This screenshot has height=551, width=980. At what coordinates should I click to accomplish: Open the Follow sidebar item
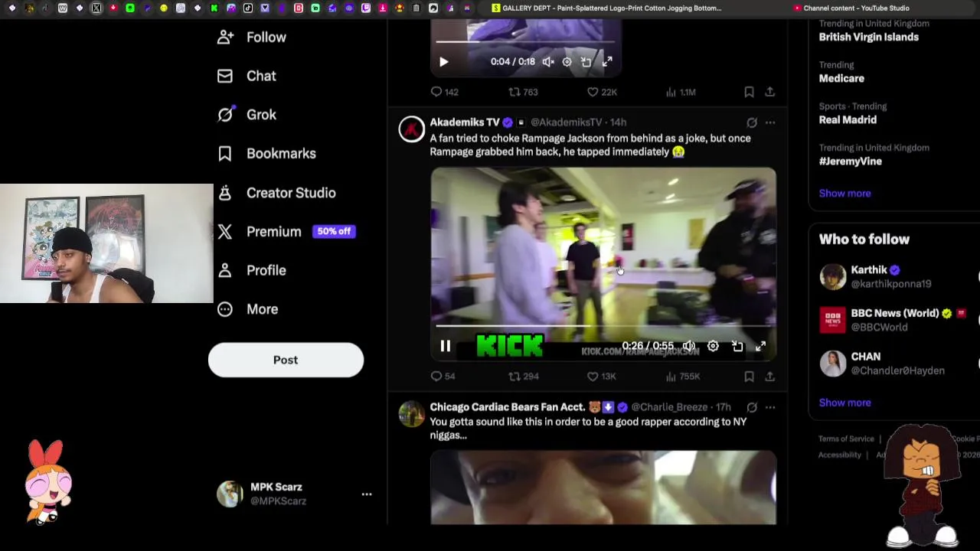[252, 37]
